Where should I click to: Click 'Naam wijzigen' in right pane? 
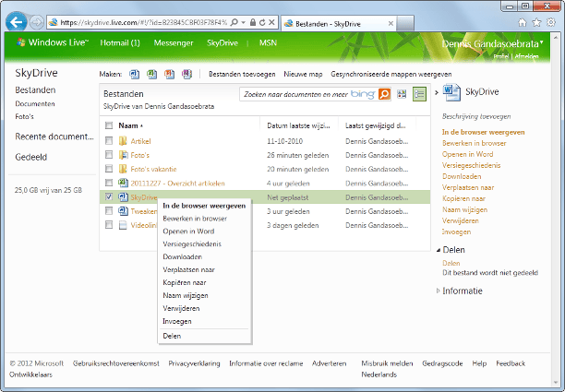tap(464, 209)
